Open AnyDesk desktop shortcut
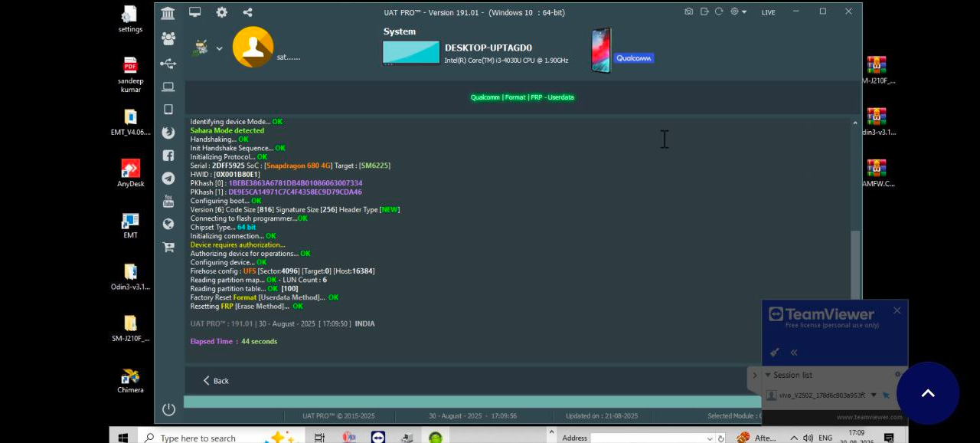Viewport: 980px width, 443px height. [x=130, y=172]
